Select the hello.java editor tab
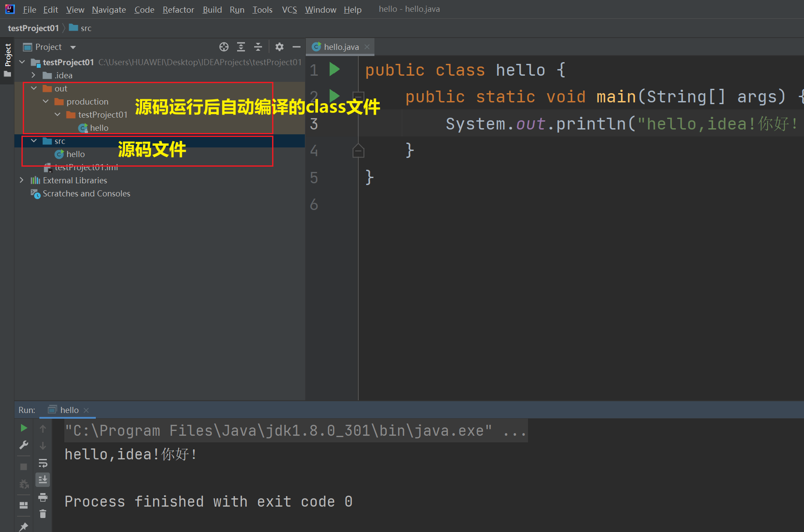The image size is (804, 532). click(x=340, y=47)
